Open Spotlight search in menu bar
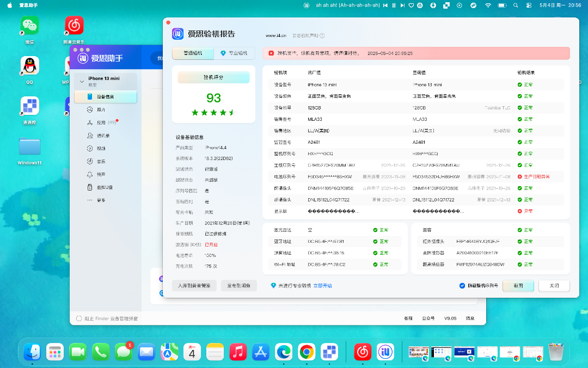588x368 pixels. click(x=516, y=5)
